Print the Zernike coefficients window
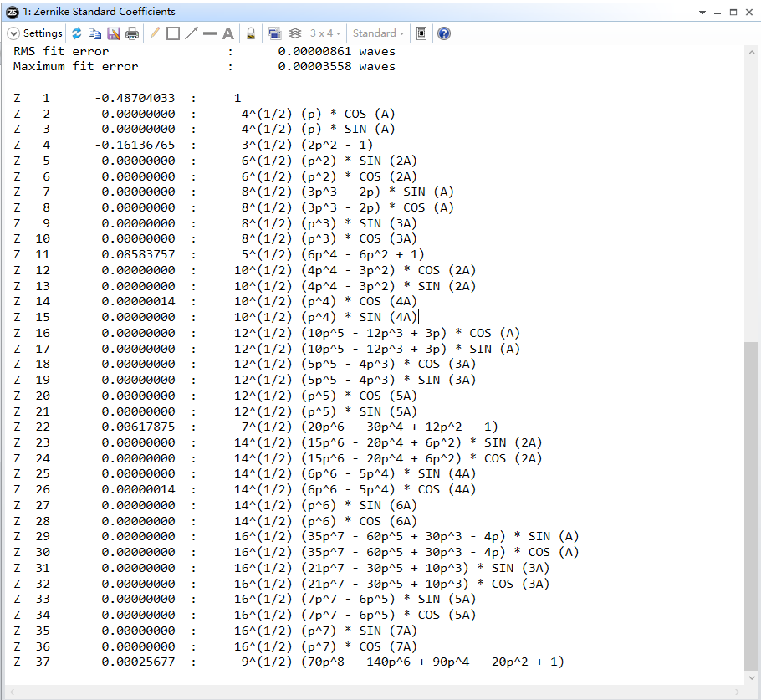This screenshot has width=761, height=700. (132, 33)
